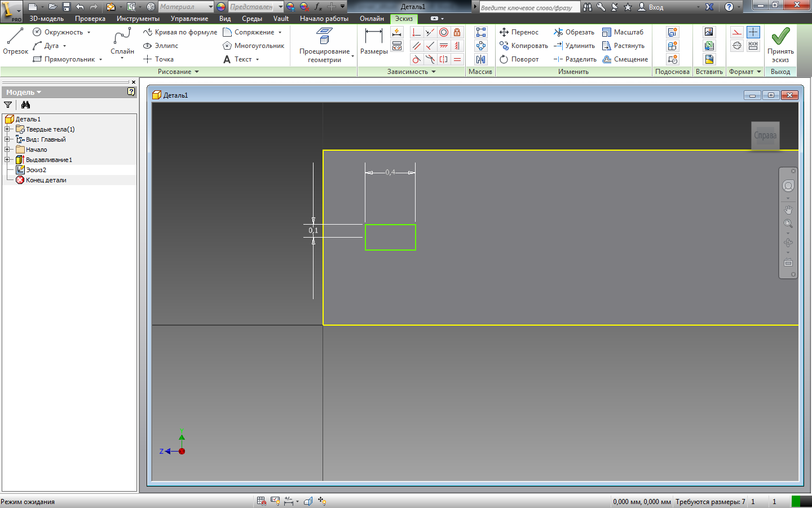812x508 pixels.
Task: Switch to the Проверка tab
Action: pos(90,19)
